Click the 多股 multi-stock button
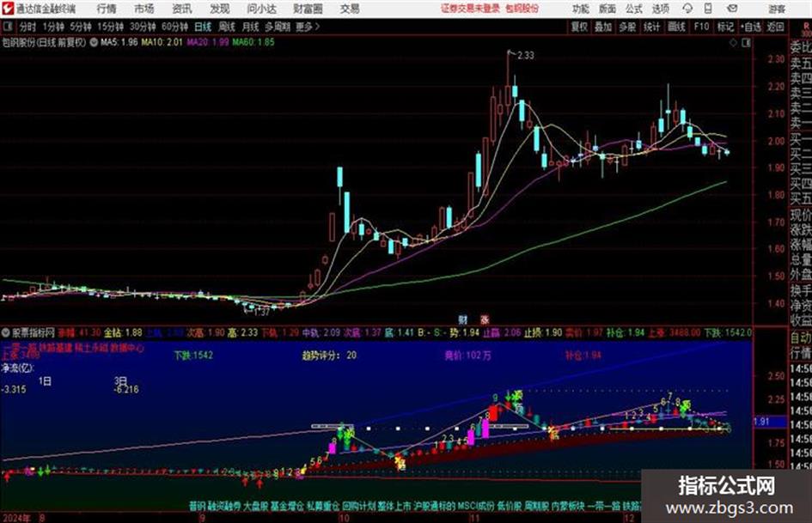This screenshot has width=812, height=523. click(627, 27)
